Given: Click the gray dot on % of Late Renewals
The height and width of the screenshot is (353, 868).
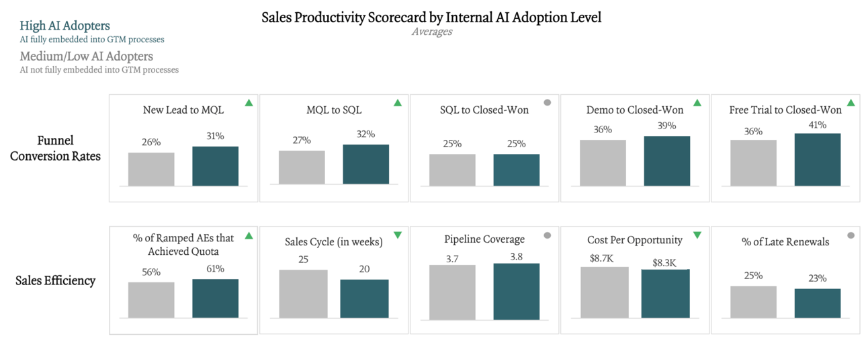Looking at the screenshot, I should point(851,235).
